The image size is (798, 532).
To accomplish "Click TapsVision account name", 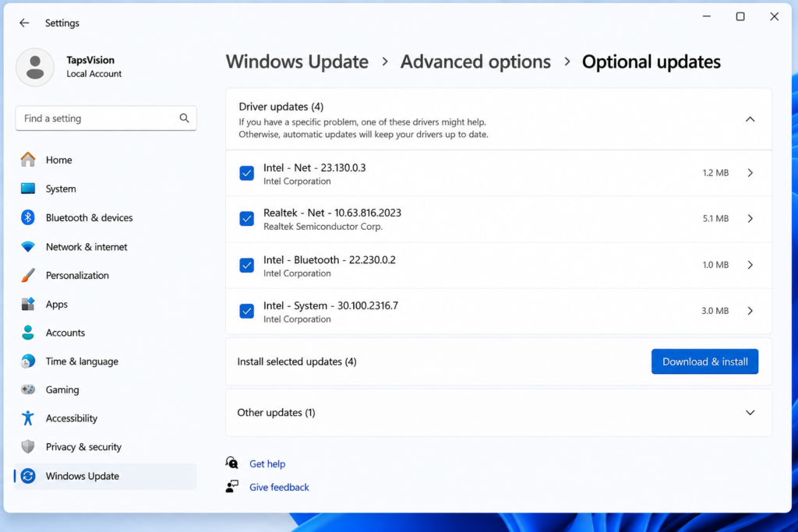I will pos(90,60).
